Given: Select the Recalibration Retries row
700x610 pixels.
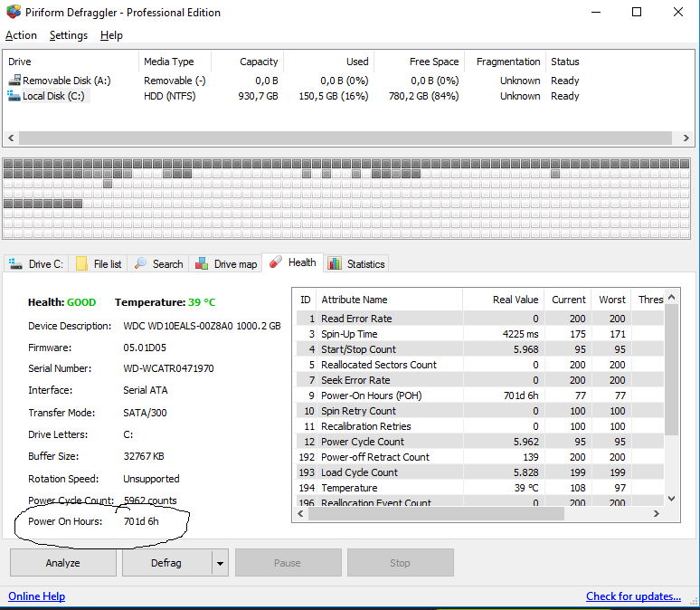Looking at the screenshot, I should (x=480, y=426).
